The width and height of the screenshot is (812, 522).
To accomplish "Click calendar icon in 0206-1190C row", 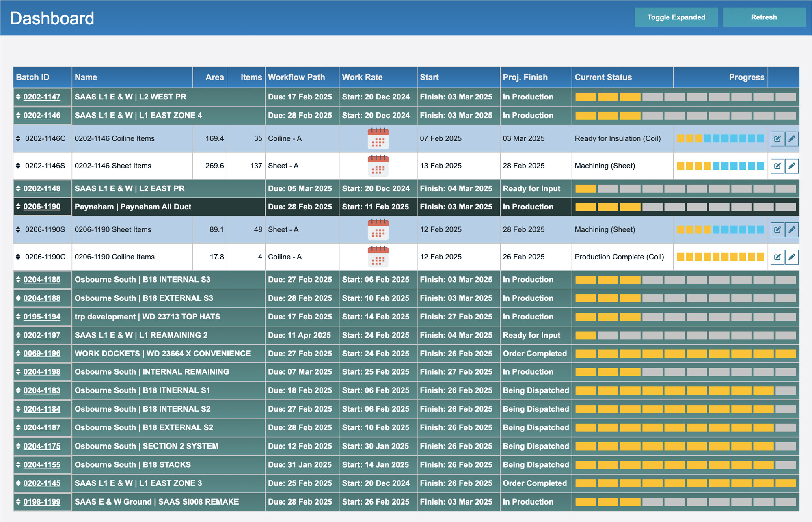I will [x=378, y=257].
